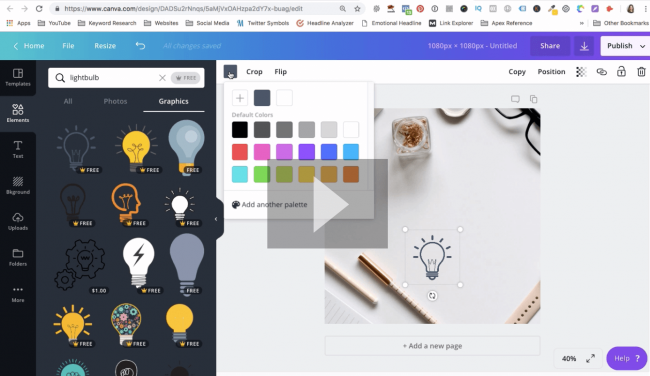Image resolution: width=650 pixels, height=376 pixels.
Task: Click the browser back arrow
Action: (10, 8)
